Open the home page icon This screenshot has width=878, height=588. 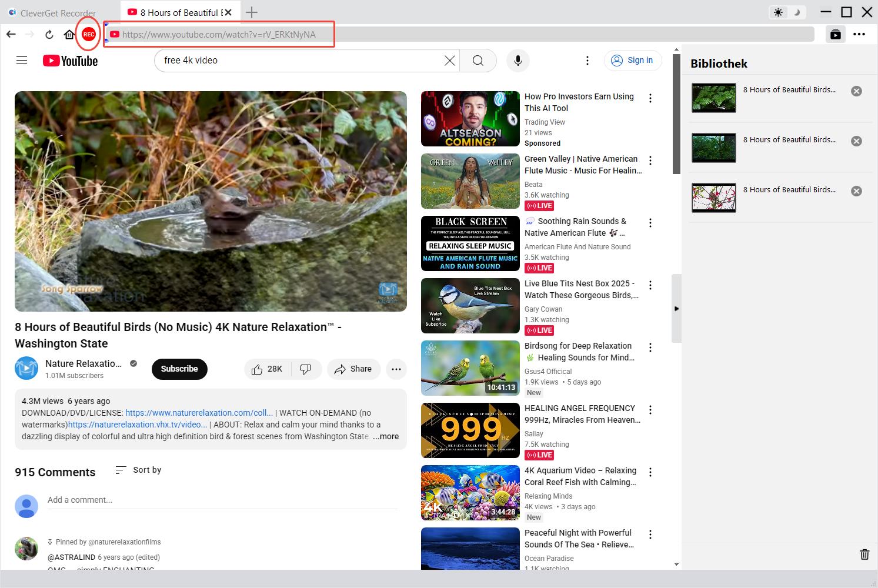pos(69,35)
